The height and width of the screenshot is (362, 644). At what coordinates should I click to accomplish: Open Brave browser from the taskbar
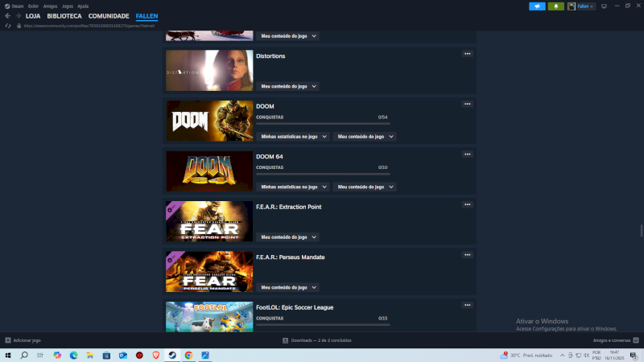[x=155, y=356]
